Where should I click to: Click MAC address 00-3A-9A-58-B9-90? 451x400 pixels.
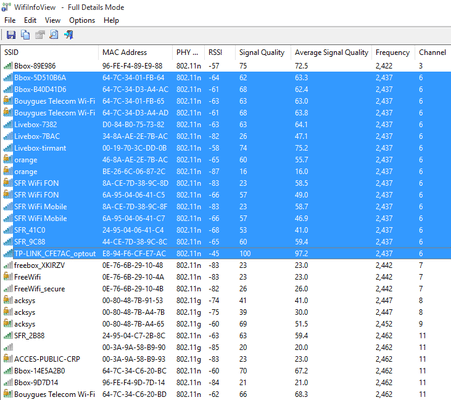[x=134, y=347]
